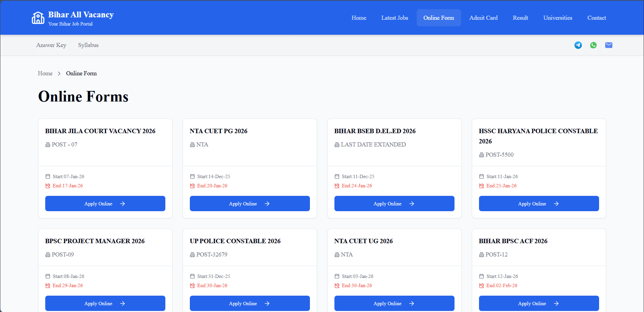The width and height of the screenshot is (644, 312).
Task: Open the Syllabus link
Action: pyautogui.click(x=88, y=45)
